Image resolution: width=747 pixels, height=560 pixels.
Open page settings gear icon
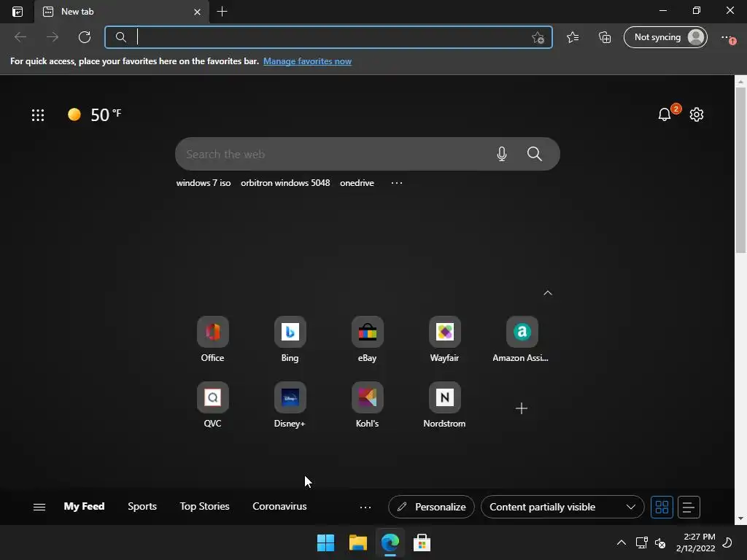pos(697,114)
